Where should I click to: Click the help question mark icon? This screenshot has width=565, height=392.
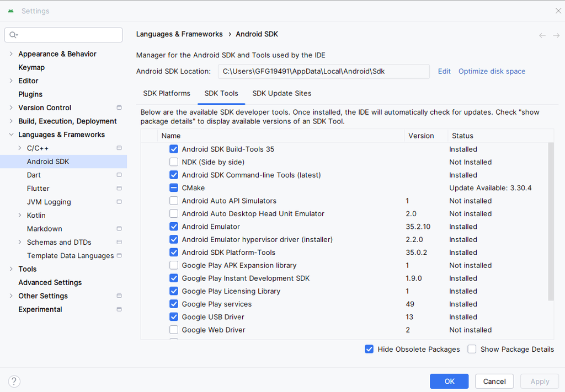pyautogui.click(x=14, y=381)
